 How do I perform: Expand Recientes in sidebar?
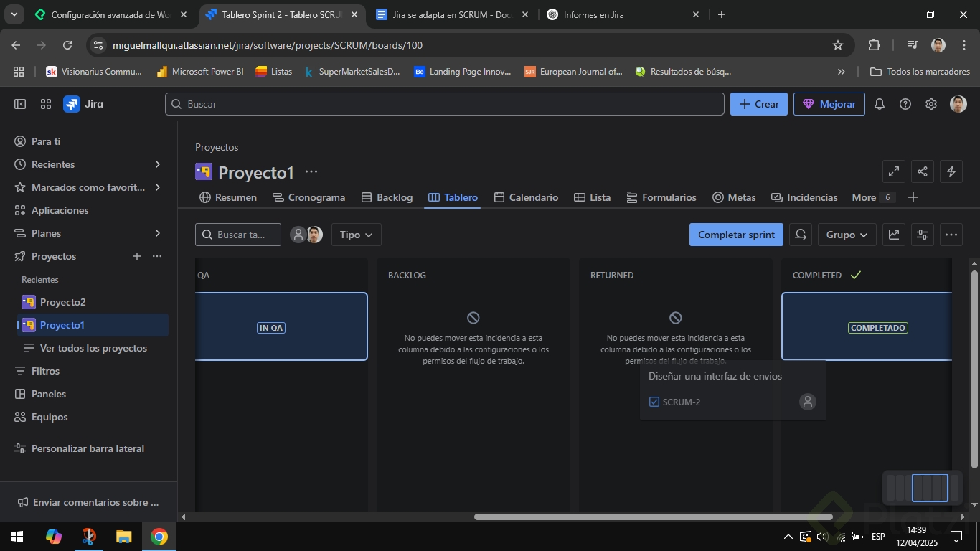coord(158,164)
